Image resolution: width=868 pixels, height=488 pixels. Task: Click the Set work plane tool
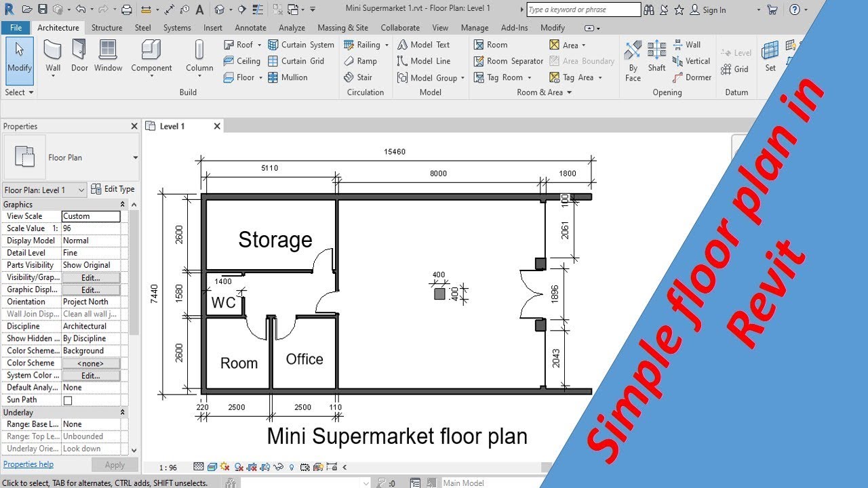[x=770, y=57]
